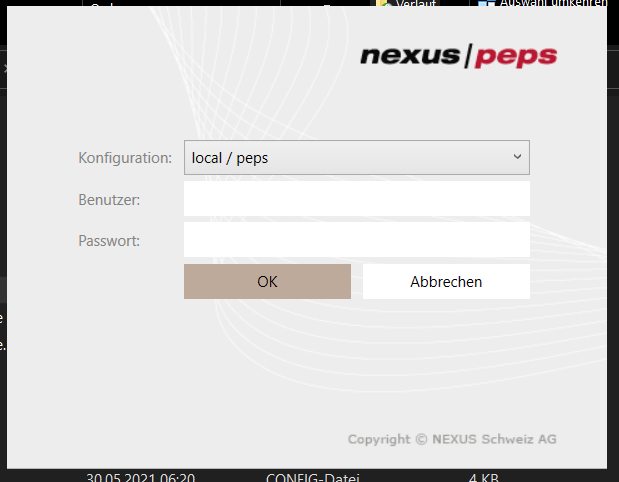The image size is (619, 482).
Task: Open the Konfiguration dropdown showing local / peps
Action: pos(356,158)
